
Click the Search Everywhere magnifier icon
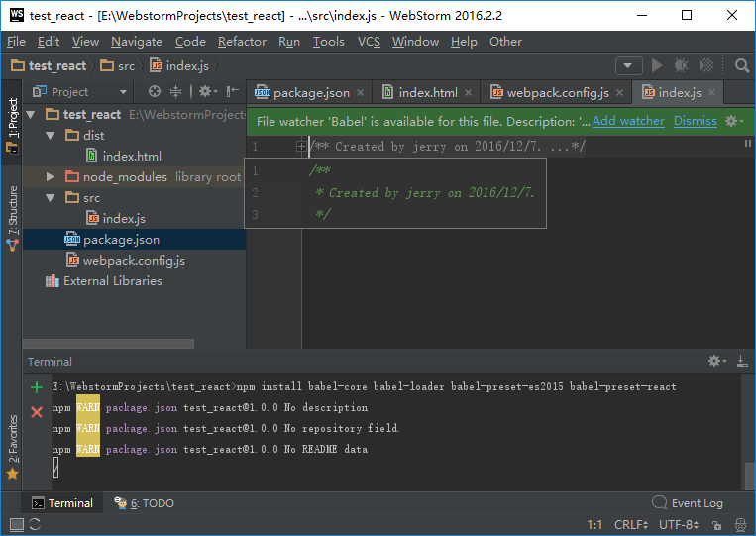click(x=742, y=65)
